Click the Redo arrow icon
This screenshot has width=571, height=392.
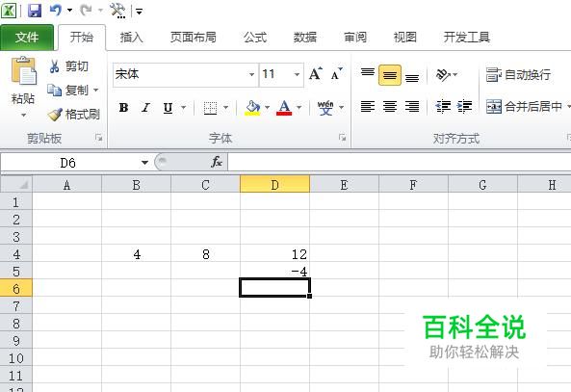[86, 11]
